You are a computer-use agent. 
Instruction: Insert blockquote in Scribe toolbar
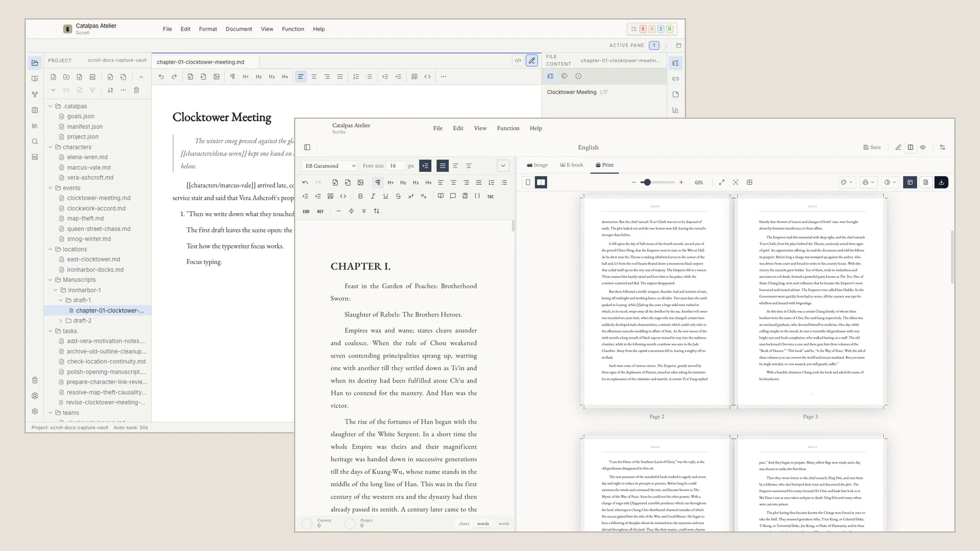click(x=330, y=196)
